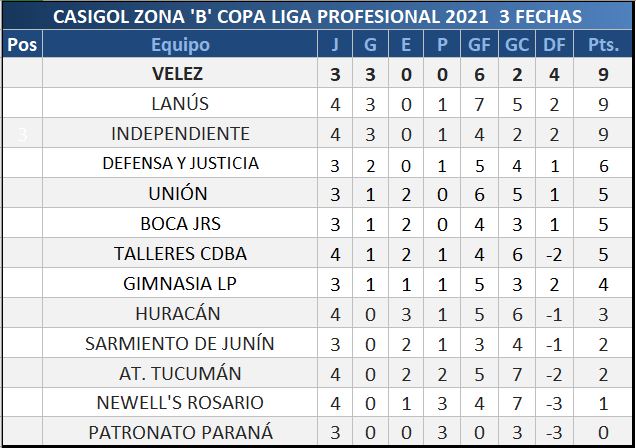
Task: Click the LANÚS team name
Action: click(x=180, y=103)
